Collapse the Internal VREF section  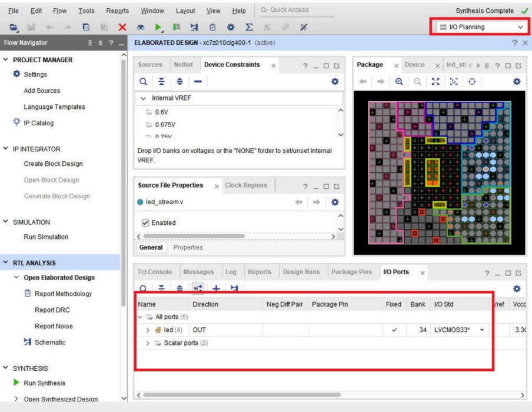[x=143, y=98]
